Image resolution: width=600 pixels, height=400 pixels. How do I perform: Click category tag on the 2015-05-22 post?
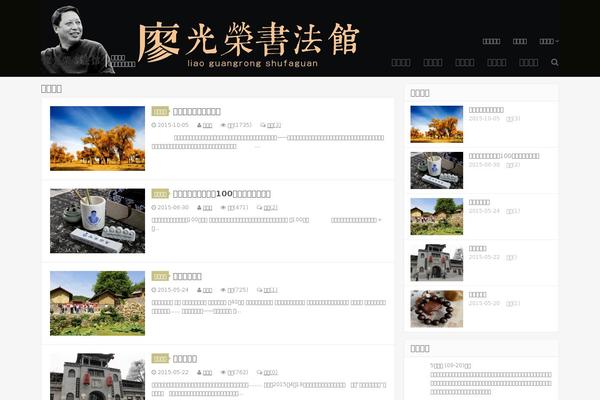[x=160, y=359]
